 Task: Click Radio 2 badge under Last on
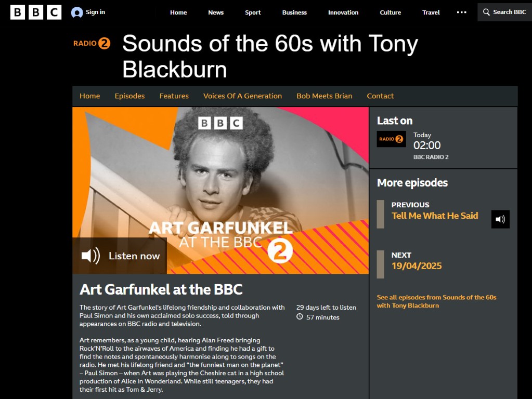pos(391,139)
